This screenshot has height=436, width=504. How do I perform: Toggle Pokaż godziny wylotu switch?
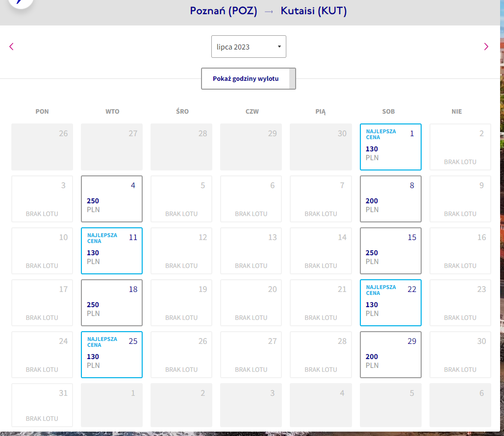click(249, 79)
